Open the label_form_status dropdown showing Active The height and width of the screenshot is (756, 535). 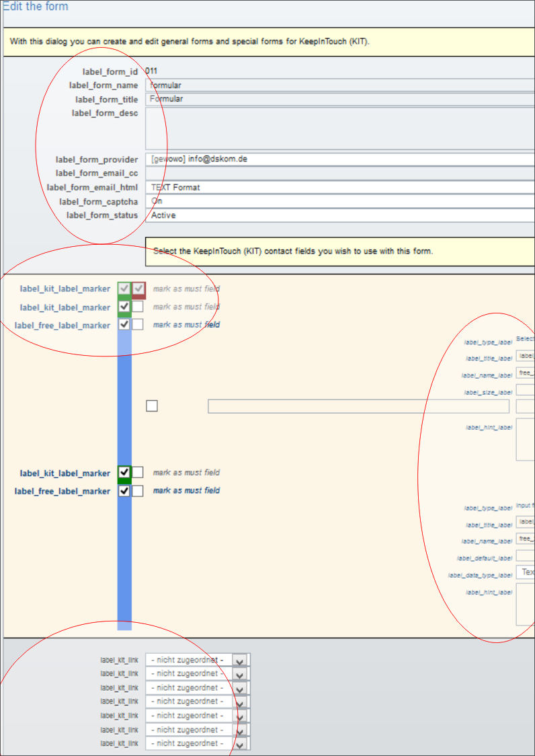tap(340, 215)
